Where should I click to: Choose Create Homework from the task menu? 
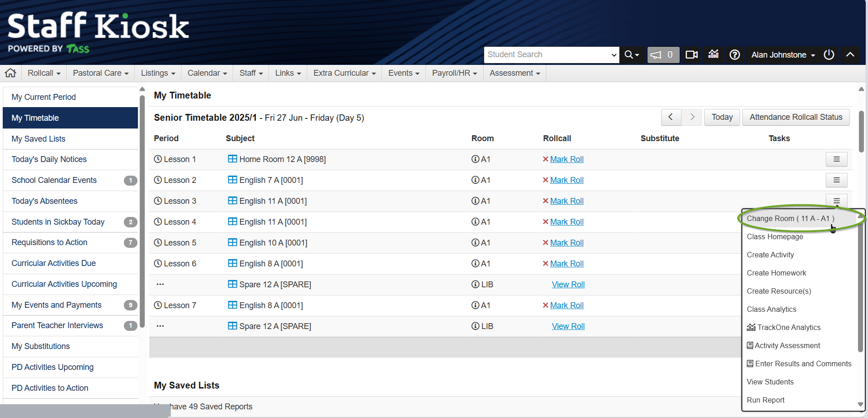tap(776, 273)
